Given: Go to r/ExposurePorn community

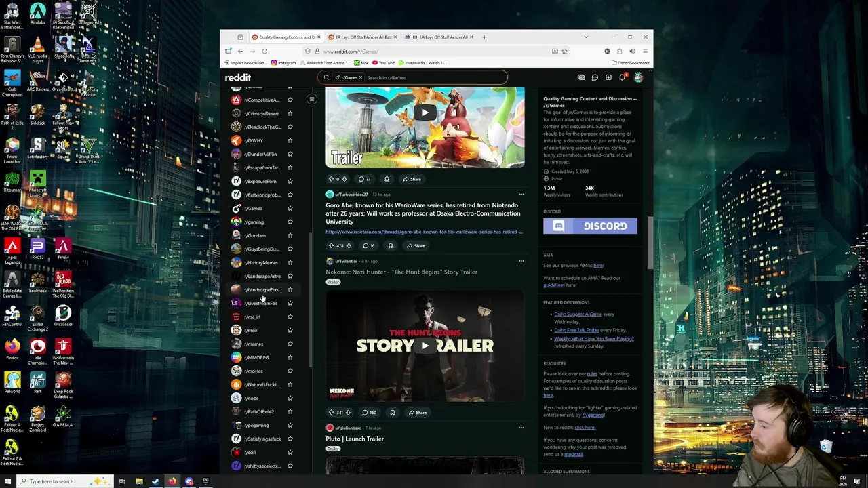Looking at the screenshot, I should pyautogui.click(x=260, y=181).
